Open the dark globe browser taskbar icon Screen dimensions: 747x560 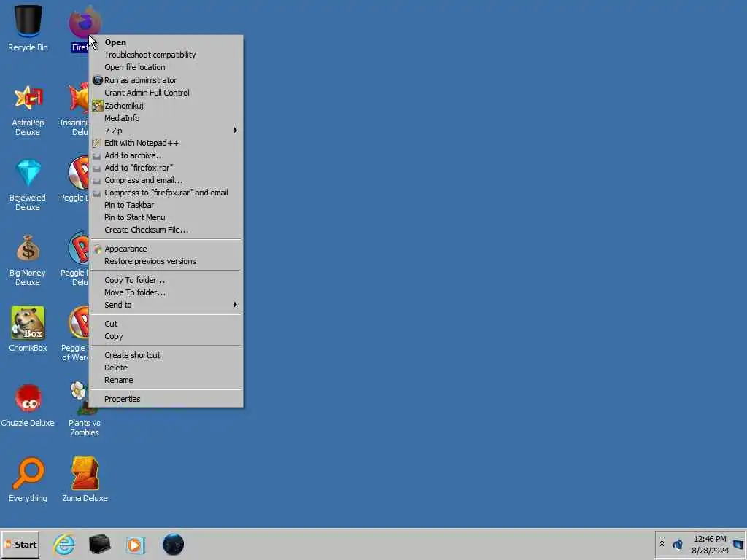coord(173,544)
